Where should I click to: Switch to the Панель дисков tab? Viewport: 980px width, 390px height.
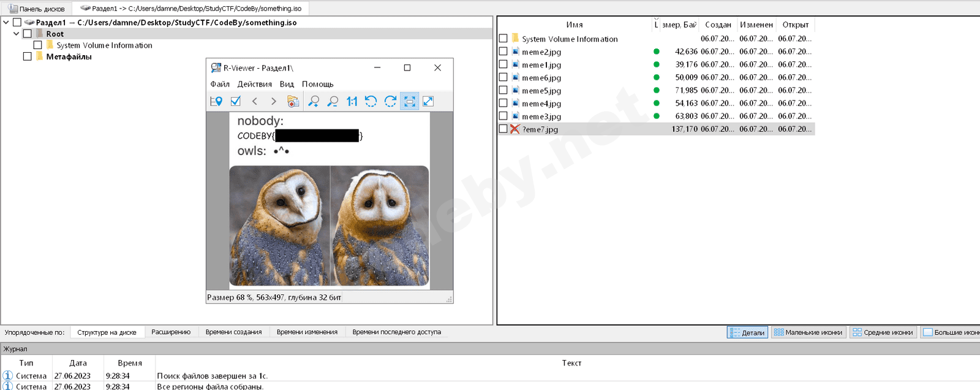click(37, 9)
